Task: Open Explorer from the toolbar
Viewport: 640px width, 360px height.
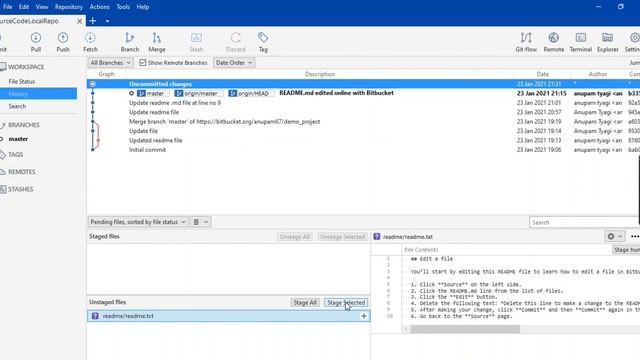Action: (x=607, y=42)
